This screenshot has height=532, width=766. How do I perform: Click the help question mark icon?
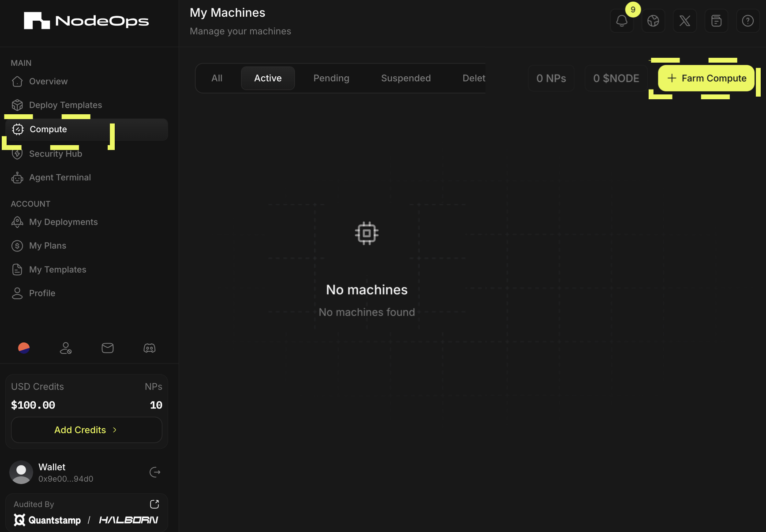click(x=747, y=21)
